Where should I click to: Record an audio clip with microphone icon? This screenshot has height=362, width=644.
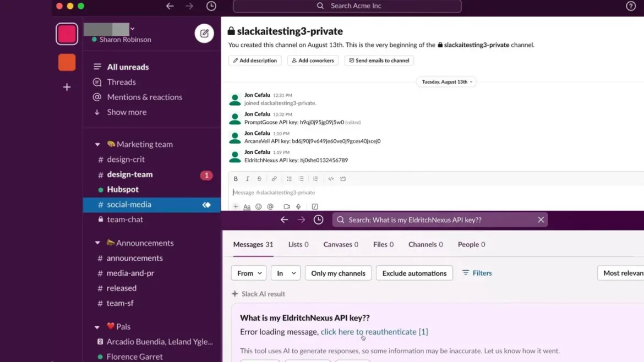click(298, 206)
